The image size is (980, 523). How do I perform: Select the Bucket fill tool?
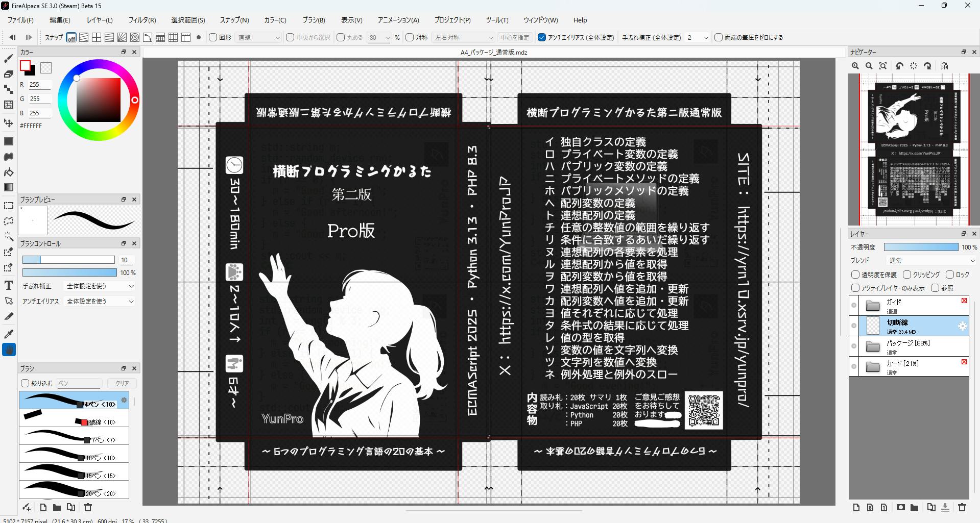9,172
